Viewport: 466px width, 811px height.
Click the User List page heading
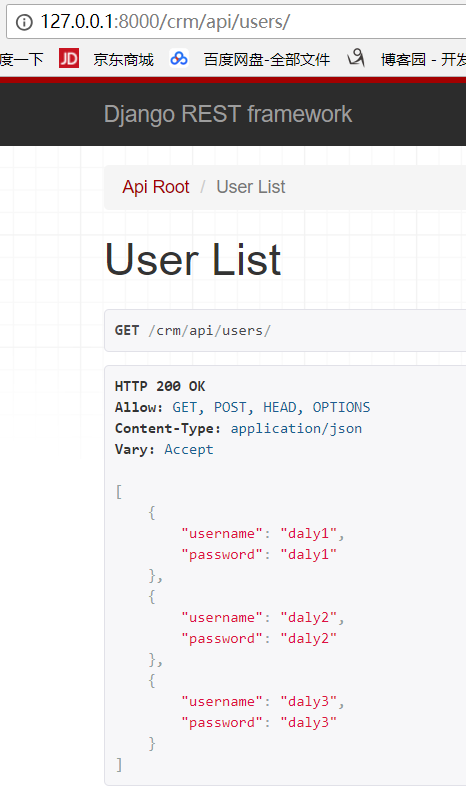click(x=193, y=260)
